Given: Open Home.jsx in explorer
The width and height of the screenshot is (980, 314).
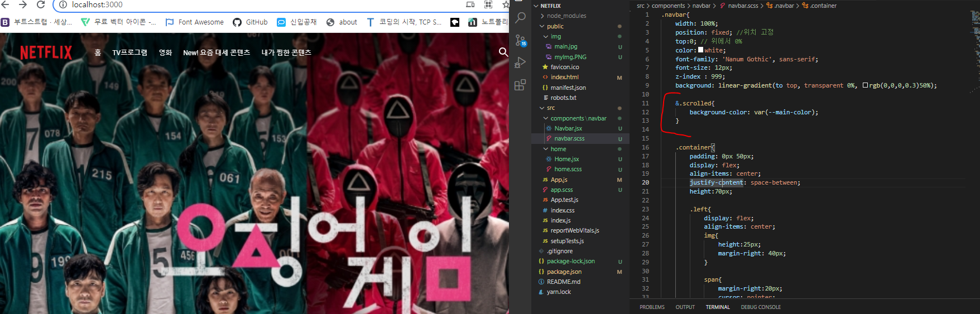Looking at the screenshot, I should pyautogui.click(x=566, y=159).
